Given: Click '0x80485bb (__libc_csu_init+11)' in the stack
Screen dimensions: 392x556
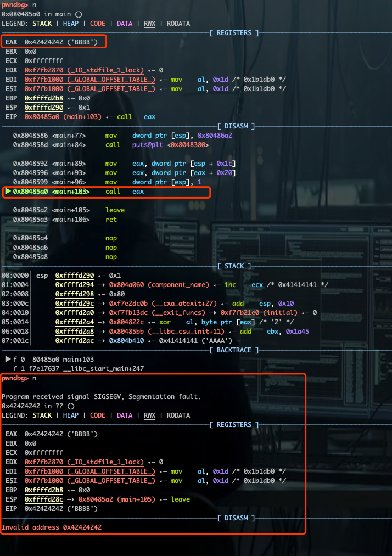Looking at the screenshot, I should pyautogui.click(x=167, y=332).
